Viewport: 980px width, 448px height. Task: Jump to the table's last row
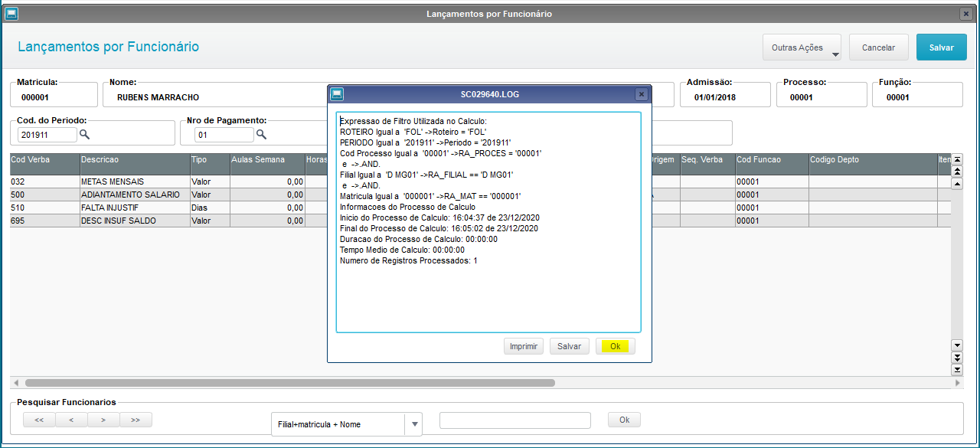(x=956, y=370)
